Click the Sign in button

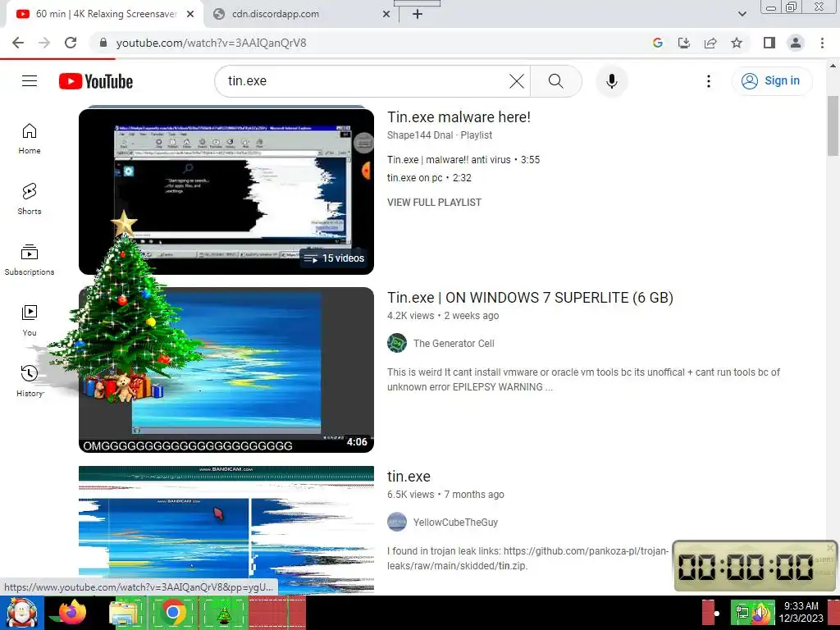771,81
